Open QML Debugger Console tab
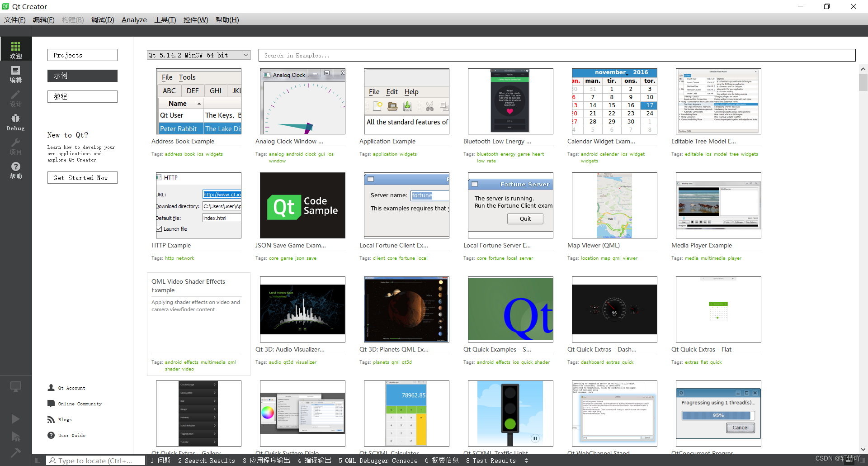 tap(378, 461)
